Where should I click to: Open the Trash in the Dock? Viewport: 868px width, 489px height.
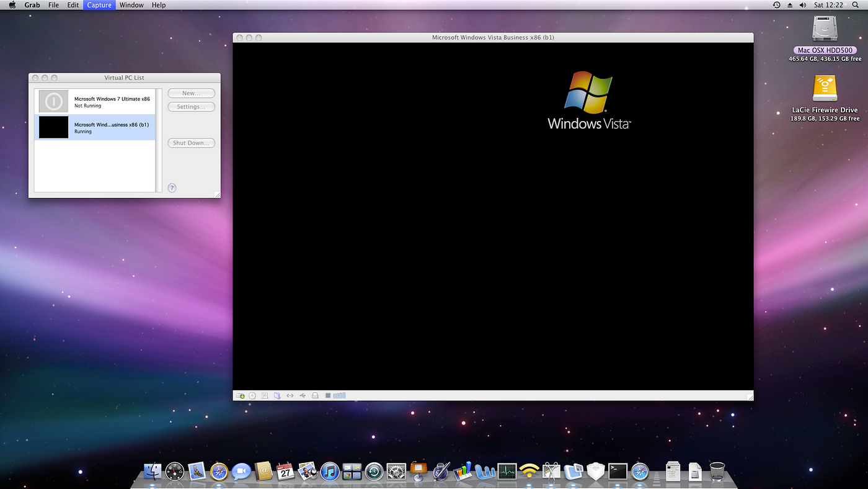[717, 472]
